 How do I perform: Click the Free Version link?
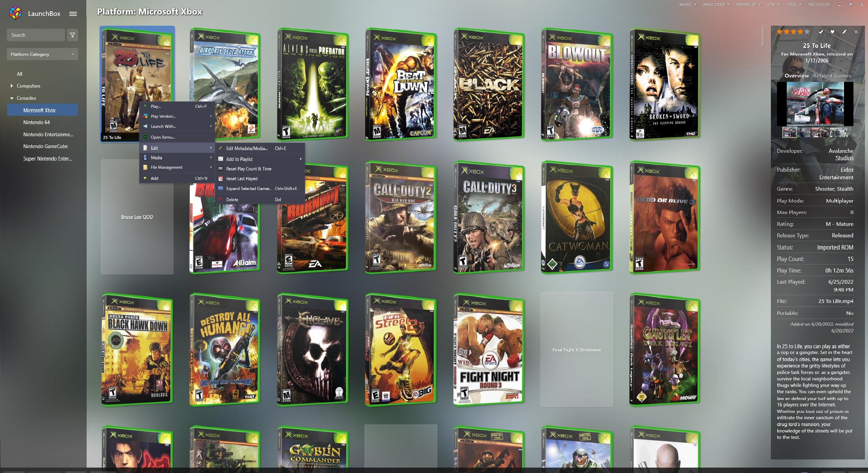point(819,5)
